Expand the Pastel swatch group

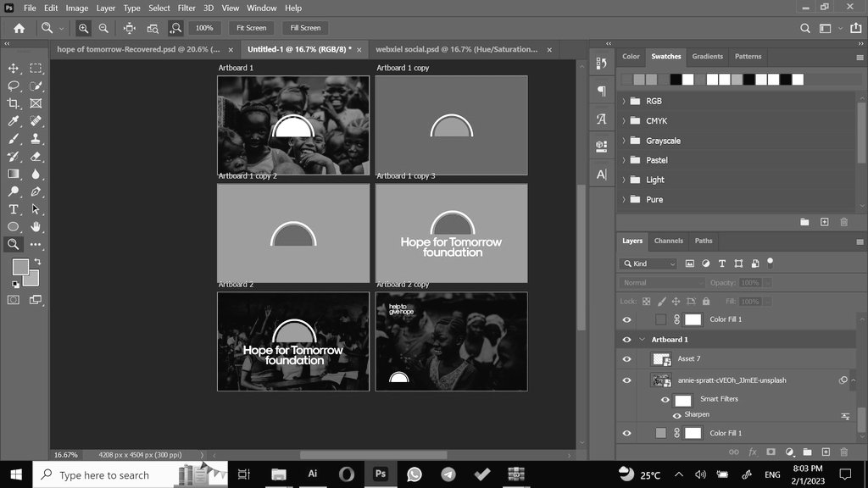pyautogui.click(x=624, y=160)
